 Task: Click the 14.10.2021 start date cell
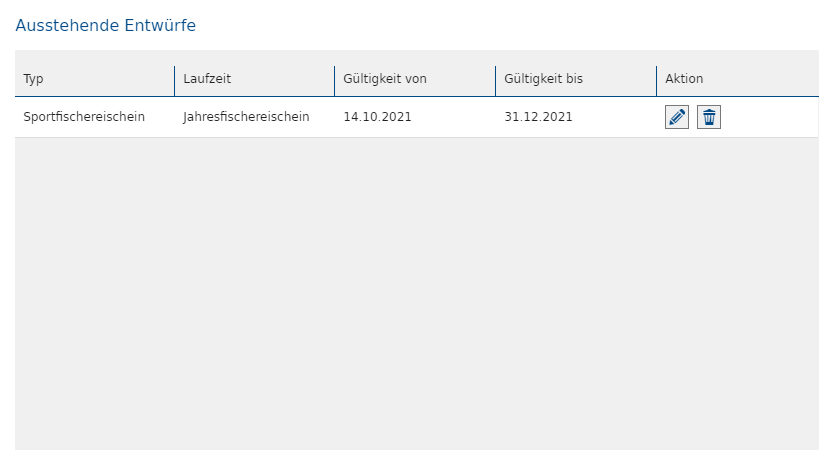point(377,117)
